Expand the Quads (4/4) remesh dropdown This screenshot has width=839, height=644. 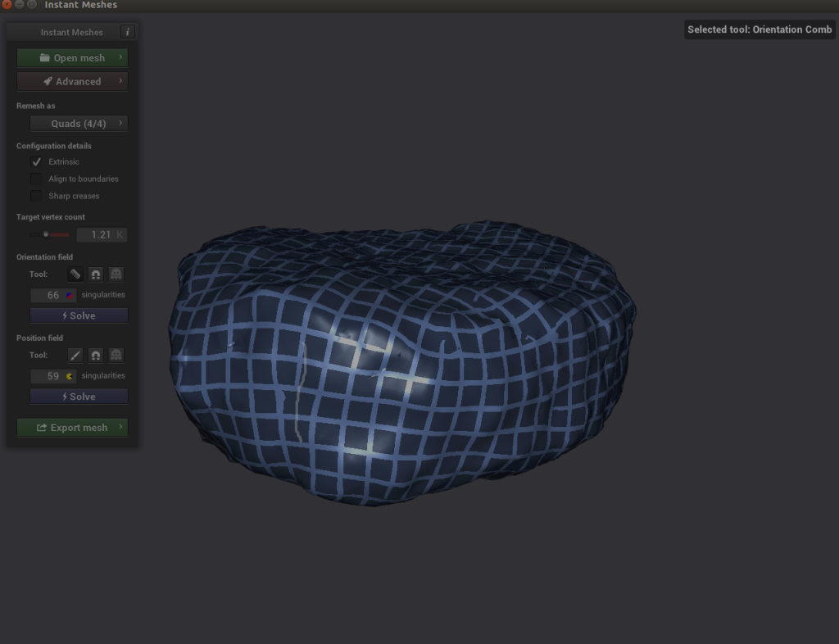click(x=79, y=124)
